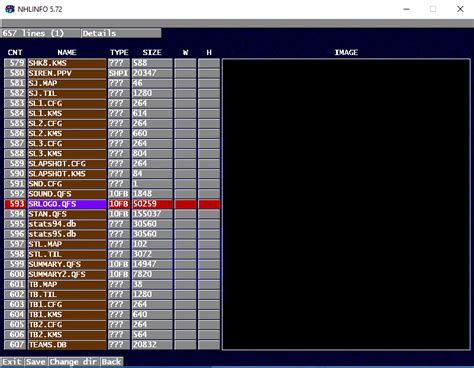Select file SL2.KMS
The image size is (474, 368).
pyautogui.click(x=67, y=133)
